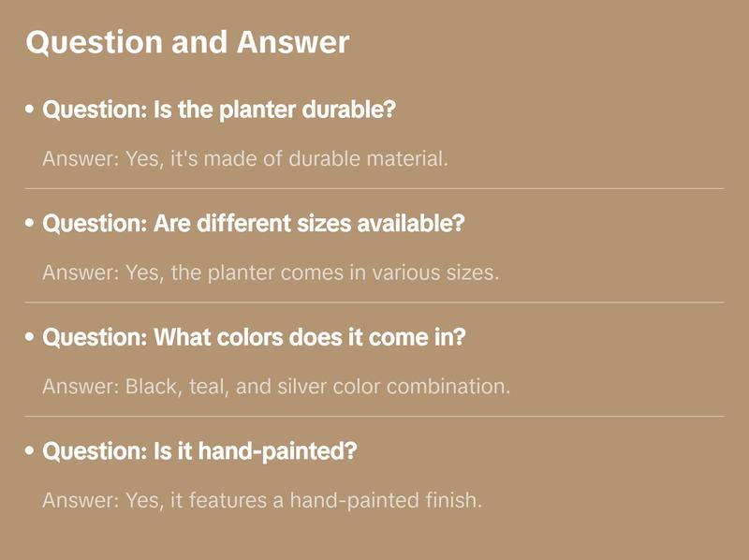Click the divider line below the durable answer
The height and width of the screenshot is (560, 749).
coord(374,188)
